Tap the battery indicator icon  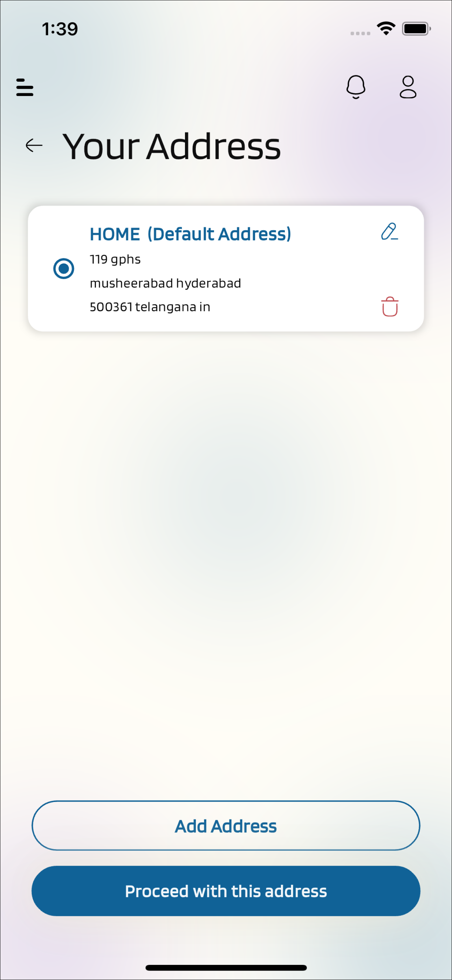point(416,28)
